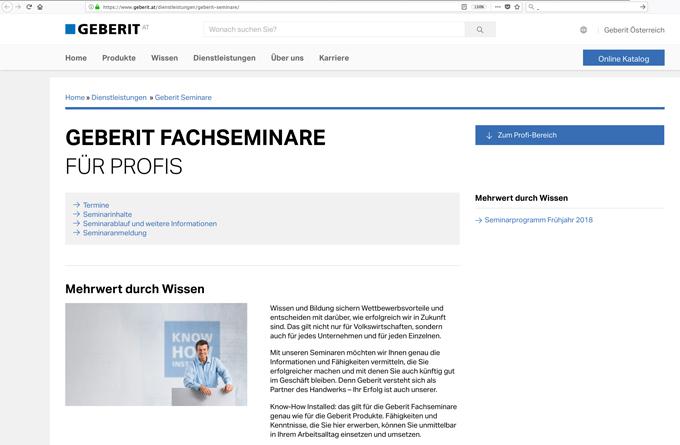The height and width of the screenshot is (445, 680).
Task: Open the browser home page icon
Action: click(x=40, y=7)
